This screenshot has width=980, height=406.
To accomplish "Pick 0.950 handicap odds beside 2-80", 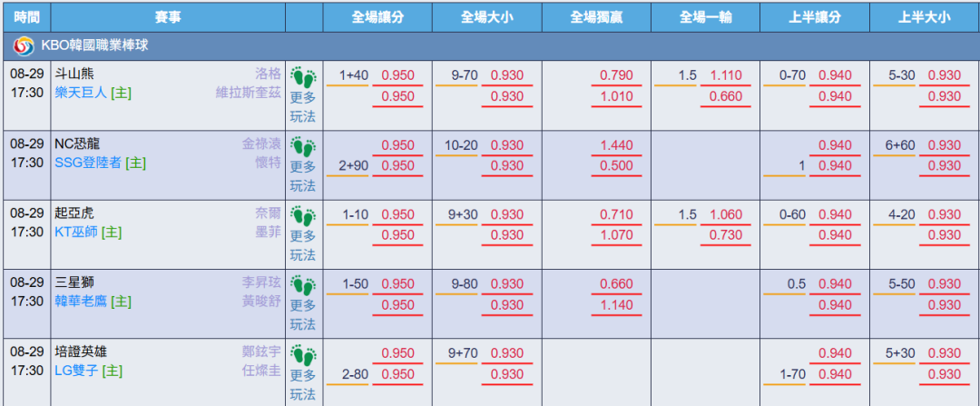I will [398, 375].
